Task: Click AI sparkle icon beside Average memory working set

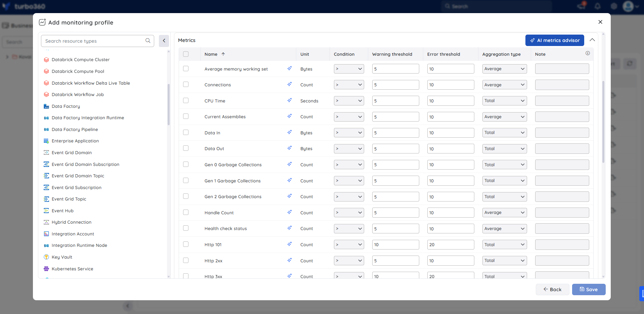Action: click(x=289, y=69)
